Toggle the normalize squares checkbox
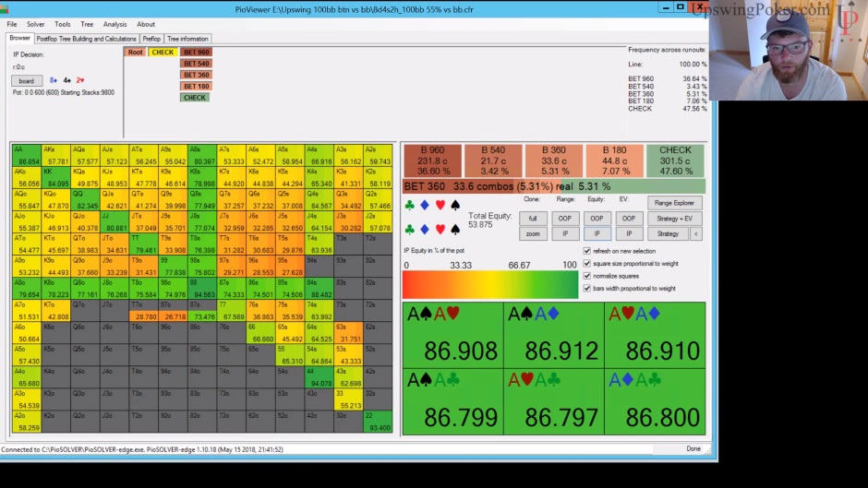The width and height of the screenshot is (868, 488). point(586,276)
